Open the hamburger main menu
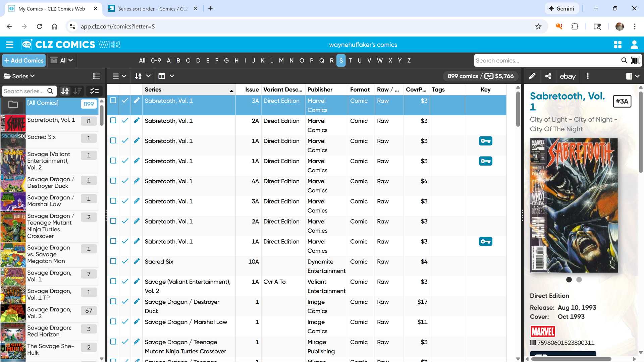Image resolution: width=644 pixels, height=362 pixels. tap(10, 45)
